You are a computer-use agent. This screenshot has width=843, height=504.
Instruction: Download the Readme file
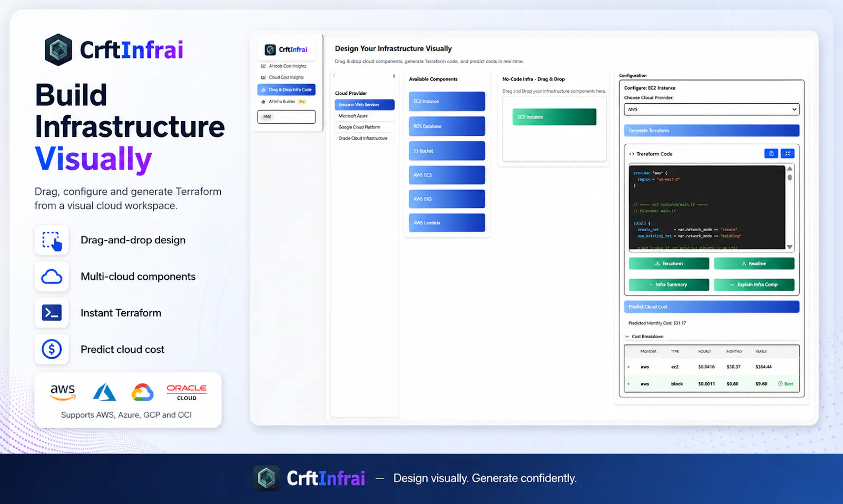[x=754, y=263]
